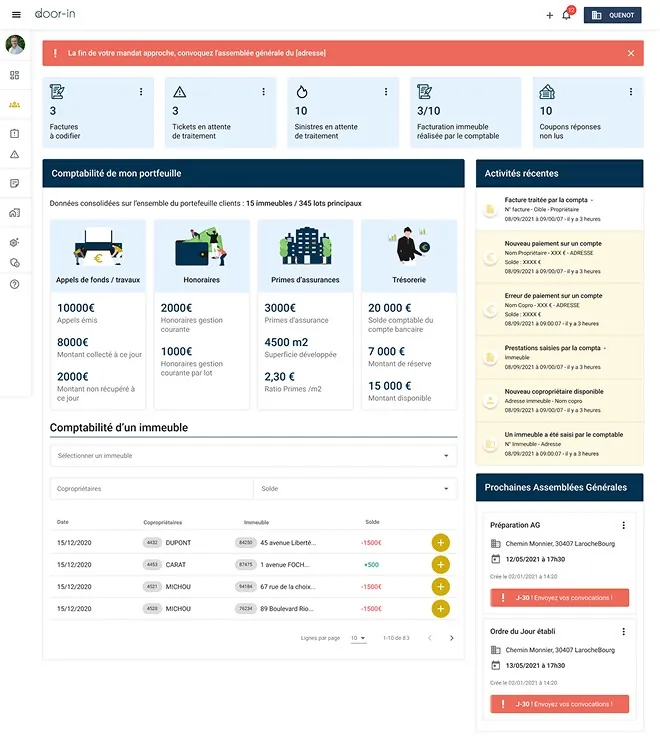Open the hamburger menu
The image size is (660, 739).
[16, 15]
